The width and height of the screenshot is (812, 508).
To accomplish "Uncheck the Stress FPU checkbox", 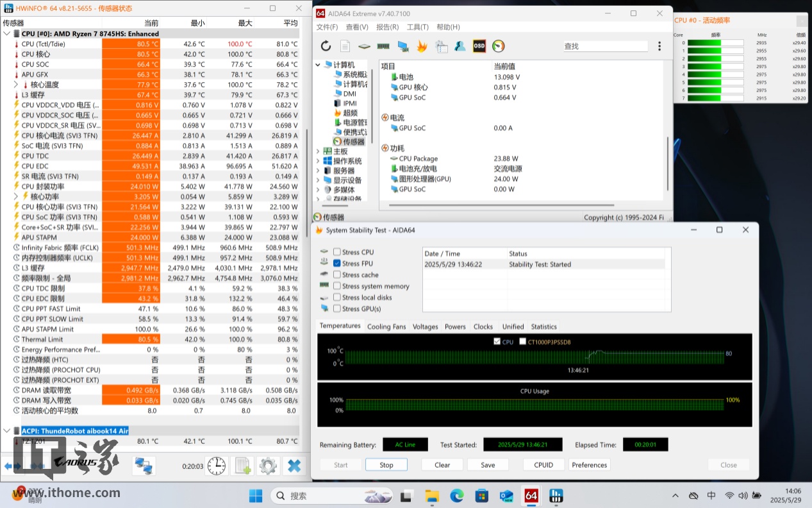I will (337, 264).
